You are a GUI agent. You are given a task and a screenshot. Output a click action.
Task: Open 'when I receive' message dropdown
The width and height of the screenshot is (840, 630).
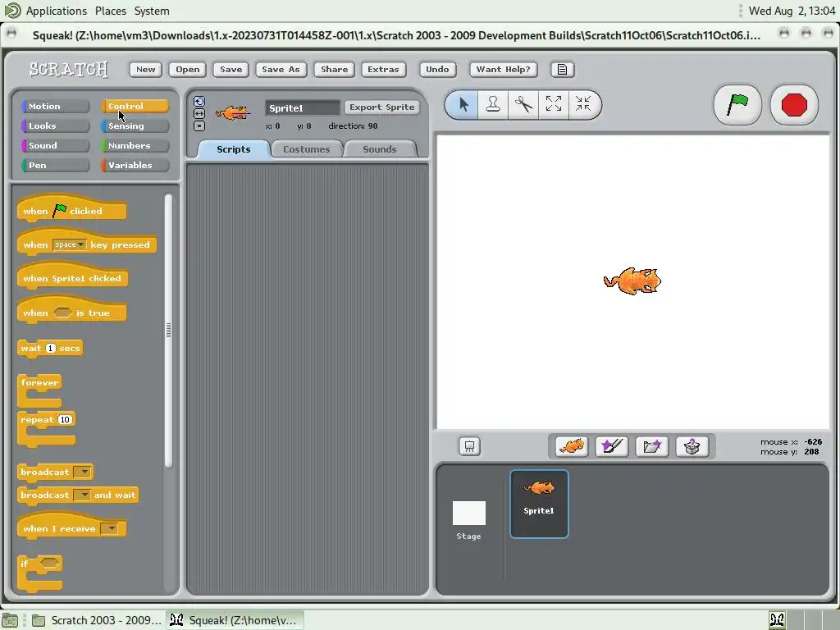coord(109,529)
